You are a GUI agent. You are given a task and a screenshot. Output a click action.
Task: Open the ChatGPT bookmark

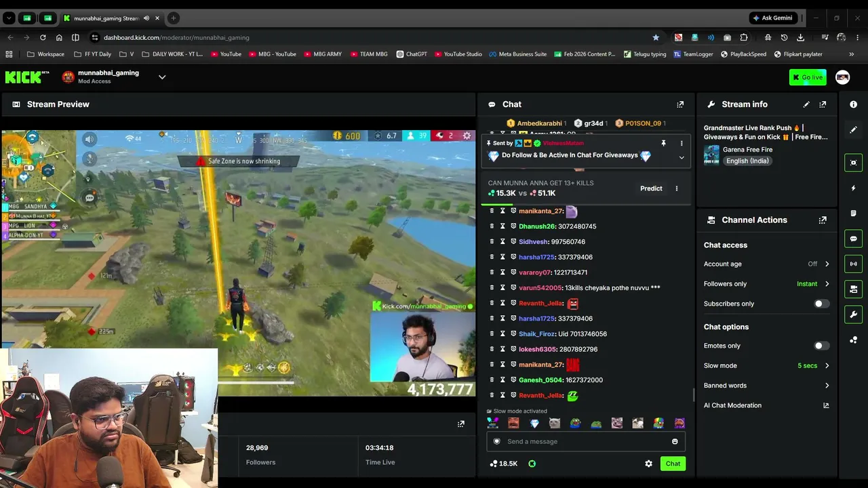[412, 54]
